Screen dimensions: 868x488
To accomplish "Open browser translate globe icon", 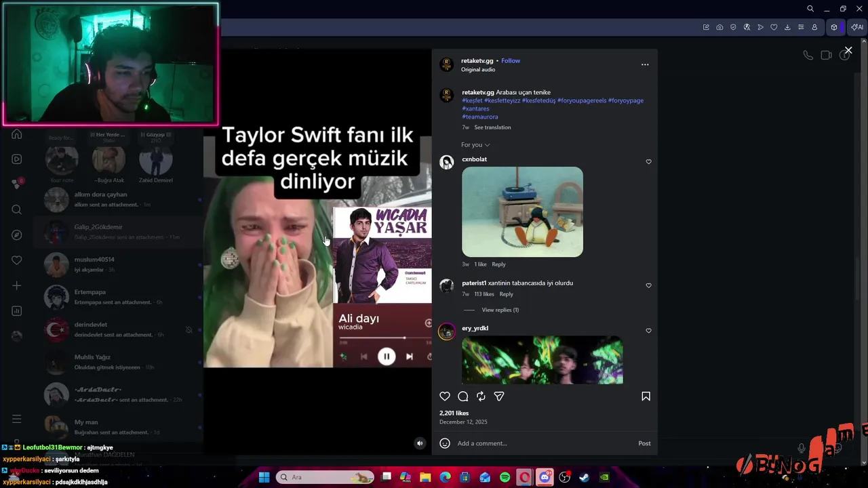I will [x=747, y=27].
